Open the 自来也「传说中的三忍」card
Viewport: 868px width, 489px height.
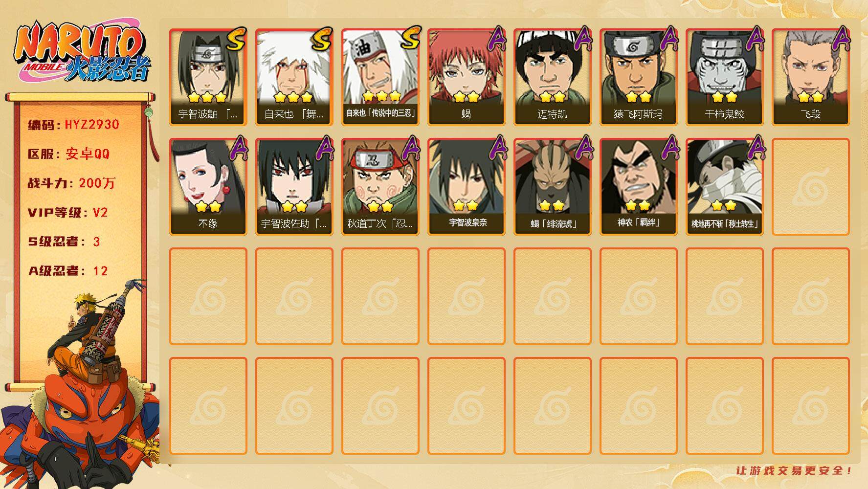pos(380,77)
